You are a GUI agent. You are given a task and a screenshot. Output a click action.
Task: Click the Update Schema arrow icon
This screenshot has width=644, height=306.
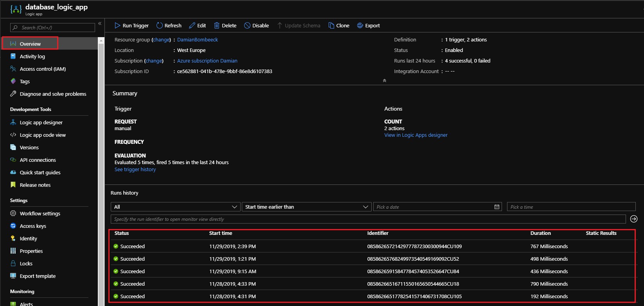coord(279,25)
